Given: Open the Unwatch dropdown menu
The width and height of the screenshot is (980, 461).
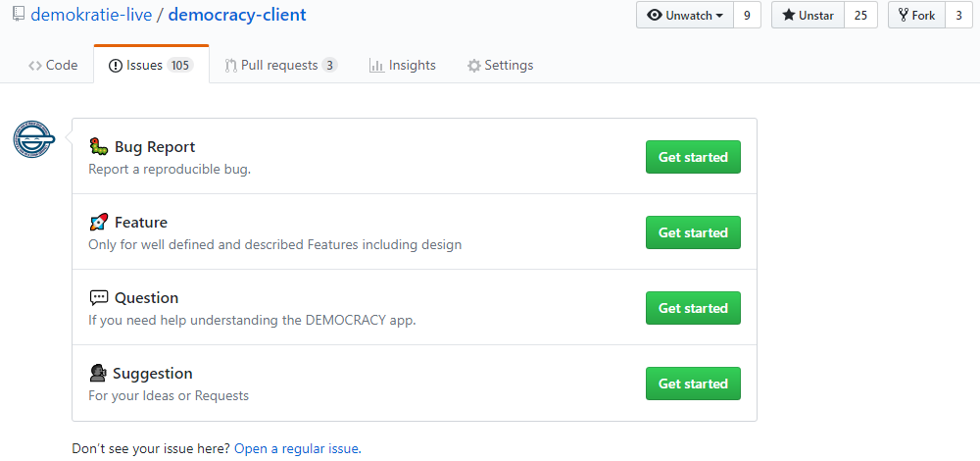Looking at the screenshot, I should pyautogui.click(x=685, y=16).
